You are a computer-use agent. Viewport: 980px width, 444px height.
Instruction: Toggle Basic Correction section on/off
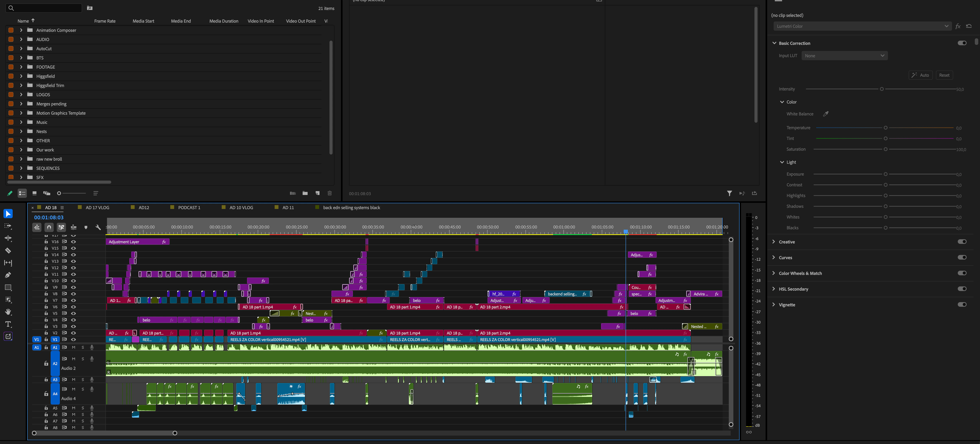[x=962, y=43]
